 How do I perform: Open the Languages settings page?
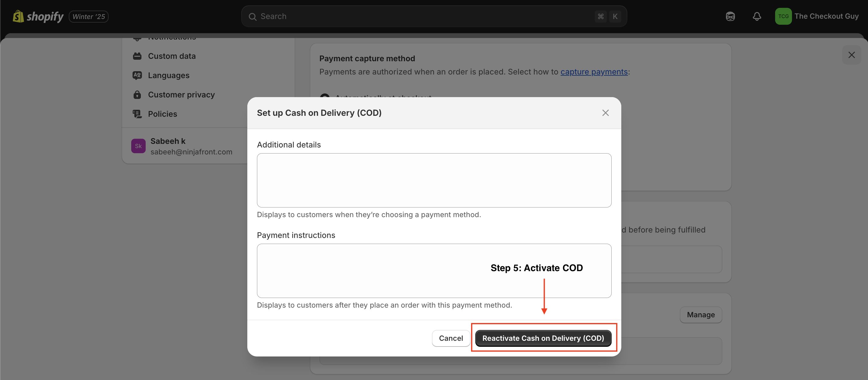click(169, 75)
